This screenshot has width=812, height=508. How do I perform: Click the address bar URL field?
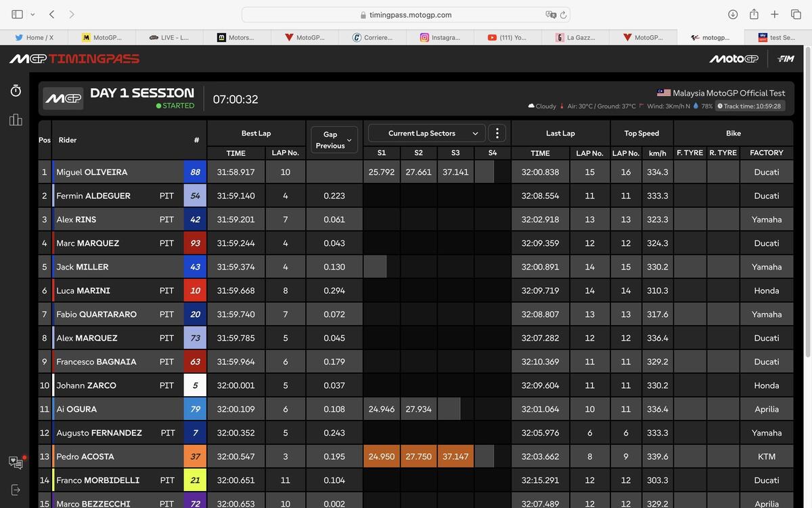(x=406, y=15)
